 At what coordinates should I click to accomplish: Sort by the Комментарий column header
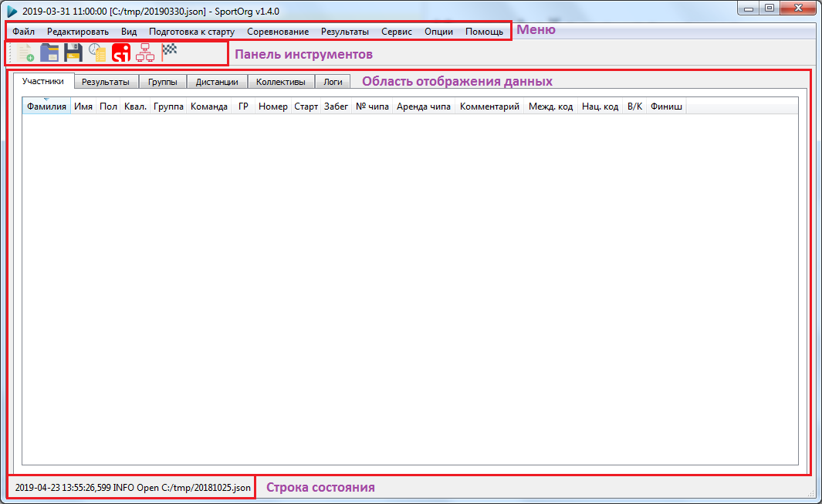(x=489, y=107)
